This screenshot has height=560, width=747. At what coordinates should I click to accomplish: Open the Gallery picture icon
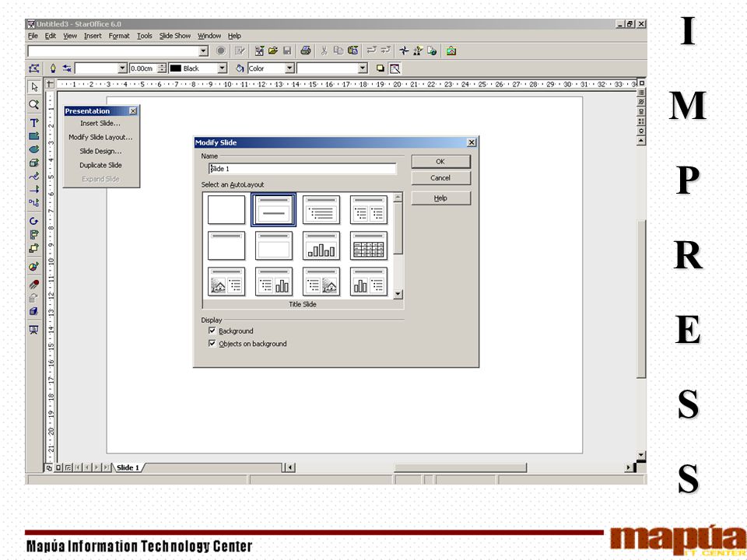point(451,51)
